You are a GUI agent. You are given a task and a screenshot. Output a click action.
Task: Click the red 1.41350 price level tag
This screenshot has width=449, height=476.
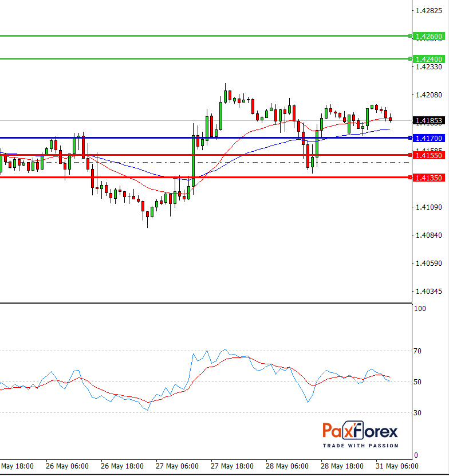click(428, 178)
